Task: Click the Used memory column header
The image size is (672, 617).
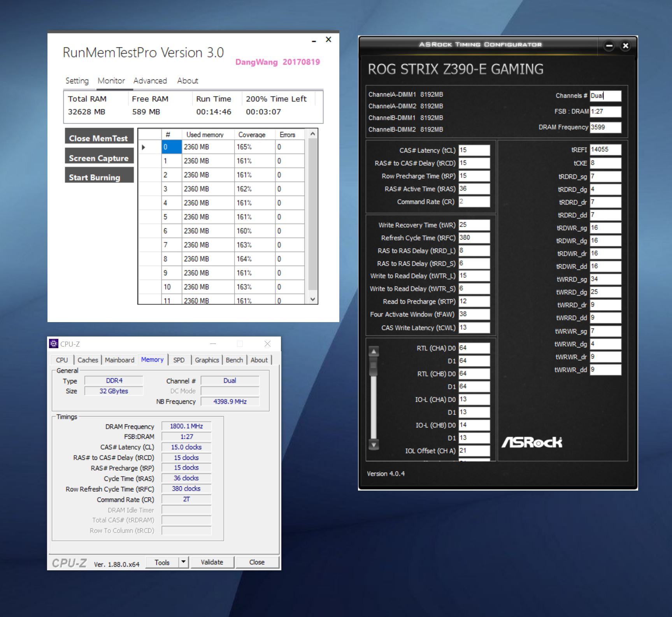Action: point(208,135)
